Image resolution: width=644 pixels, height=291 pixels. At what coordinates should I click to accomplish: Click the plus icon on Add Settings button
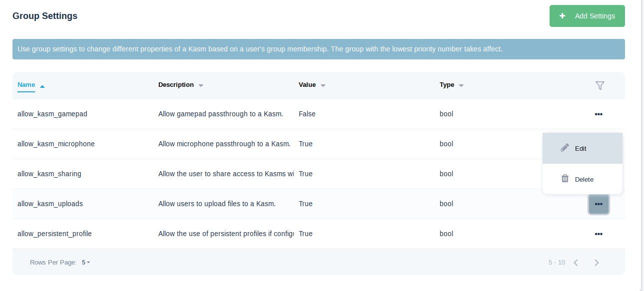[x=562, y=15]
